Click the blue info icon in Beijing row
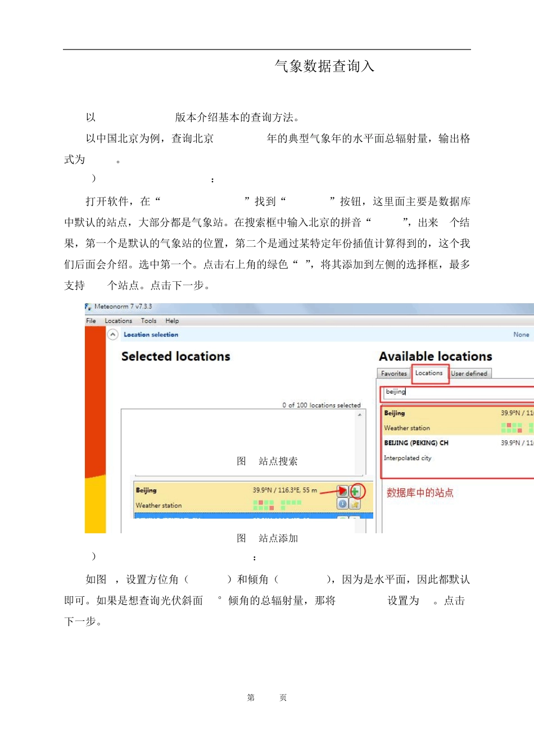This screenshot has height=756, width=534. click(342, 504)
